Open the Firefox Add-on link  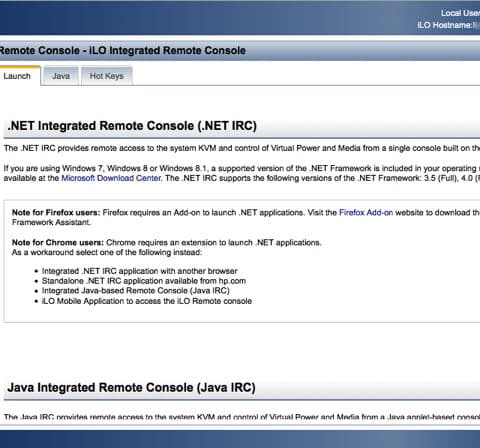point(366,212)
